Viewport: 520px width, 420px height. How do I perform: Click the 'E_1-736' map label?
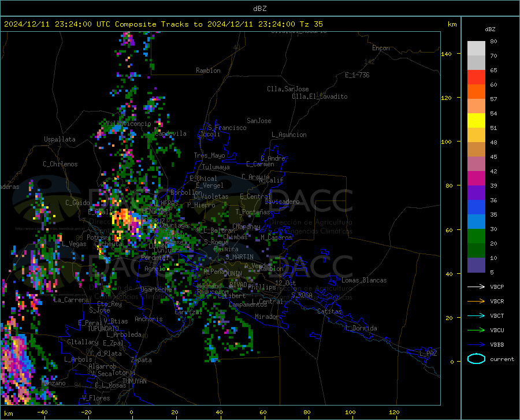pyautogui.click(x=357, y=75)
